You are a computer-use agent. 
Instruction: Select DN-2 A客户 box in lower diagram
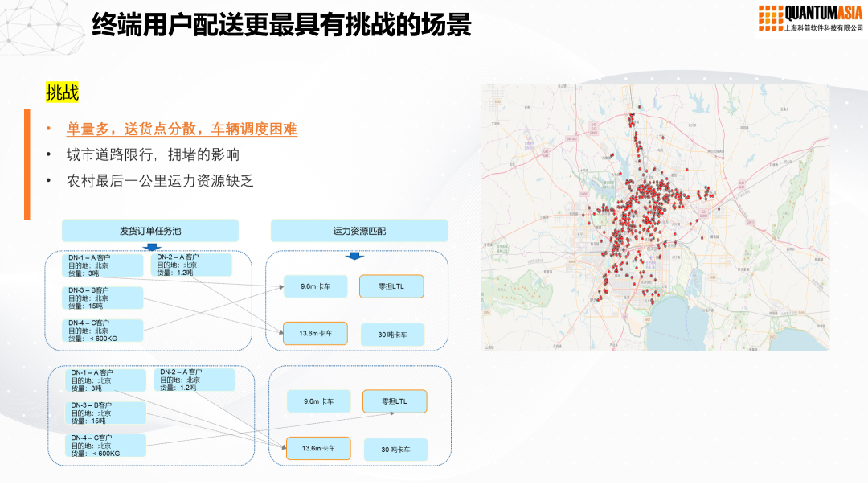pyautogui.click(x=194, y=380)
